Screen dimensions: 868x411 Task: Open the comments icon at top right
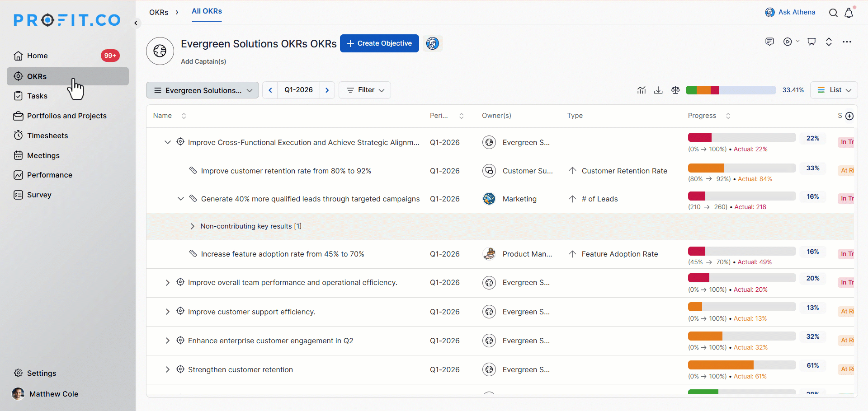point(769,42)
